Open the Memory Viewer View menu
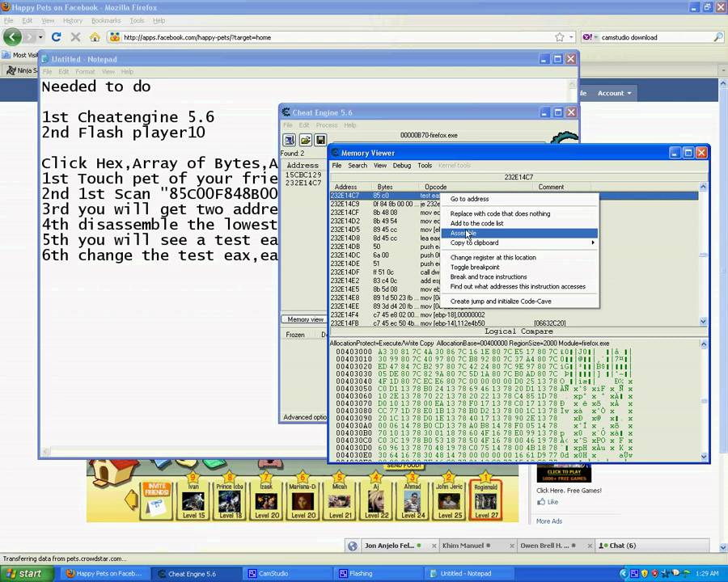This screenshot has width=728, height=582. point(380,165)
